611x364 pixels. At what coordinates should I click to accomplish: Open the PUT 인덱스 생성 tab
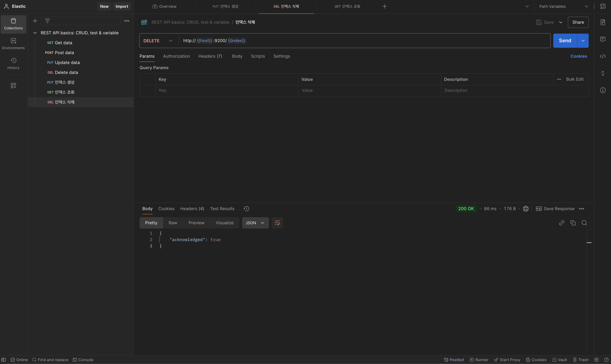coord(225,6)
